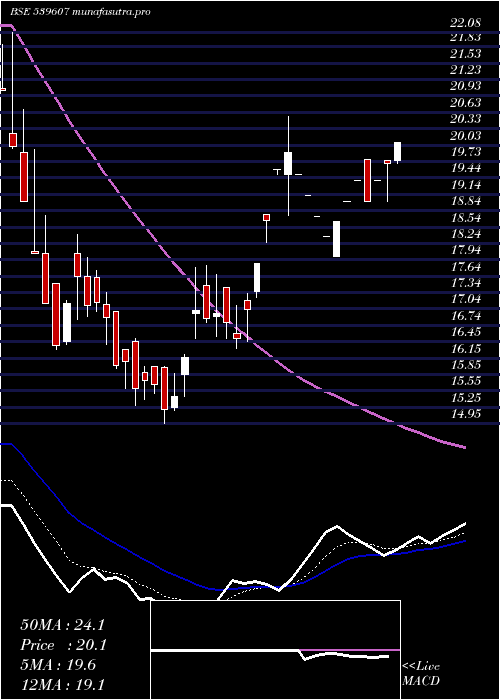Click the 17.34 price axis label

coord(466,283)
